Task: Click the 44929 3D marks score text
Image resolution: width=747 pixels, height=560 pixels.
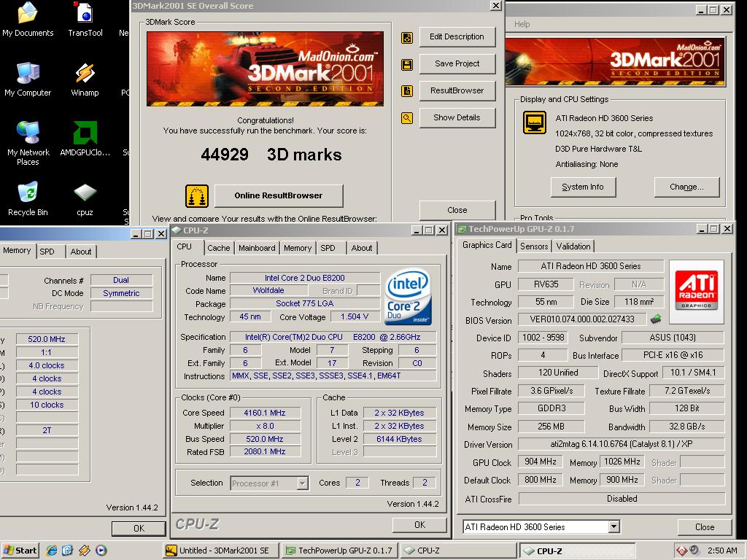Action: [x=271, y=155]
